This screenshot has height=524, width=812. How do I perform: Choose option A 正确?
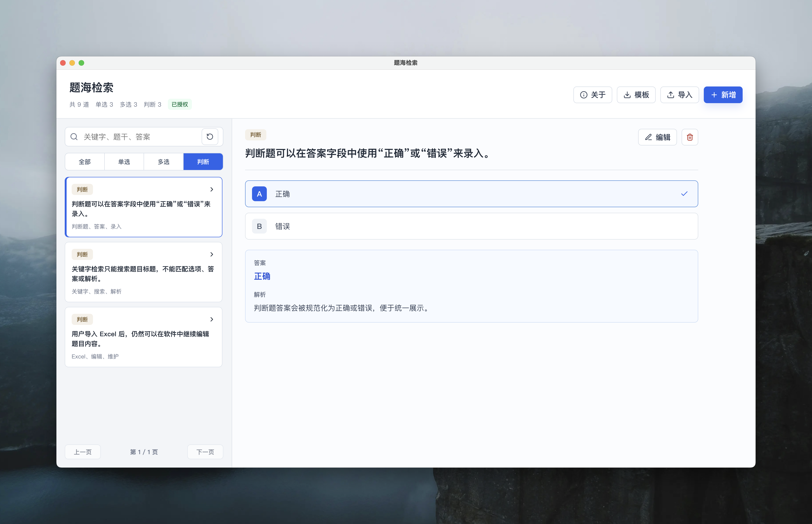471,194
